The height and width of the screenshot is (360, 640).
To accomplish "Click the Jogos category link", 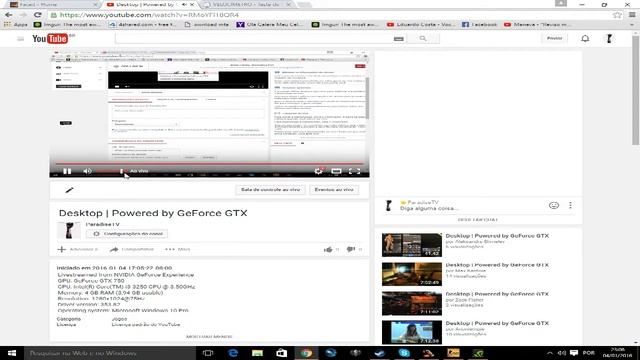I will click(119, 319).
